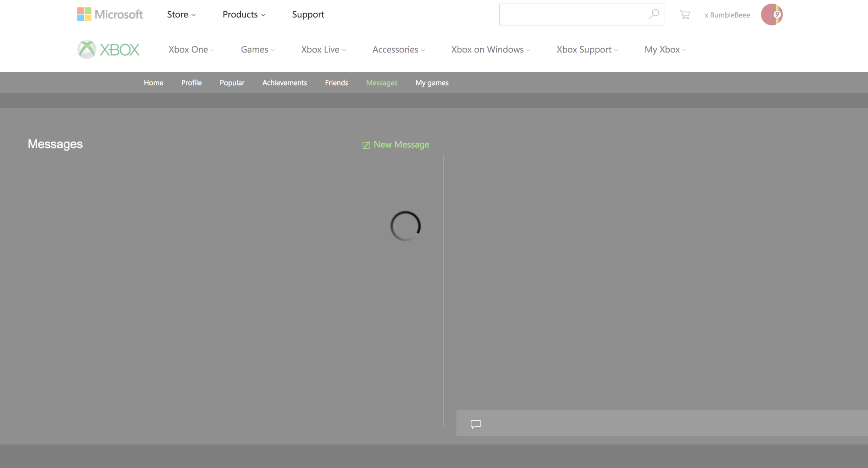Click the Microsoft logo
This screenshot has height=468, width=868.
(110, 14)
